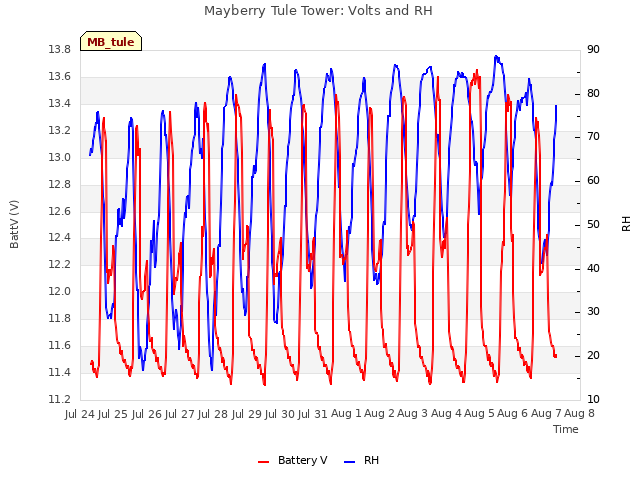The height and width of the screenshot is (480, 640).
Task: Click the 13.8 value on BattV axis
Action: [x=59, y=50]
